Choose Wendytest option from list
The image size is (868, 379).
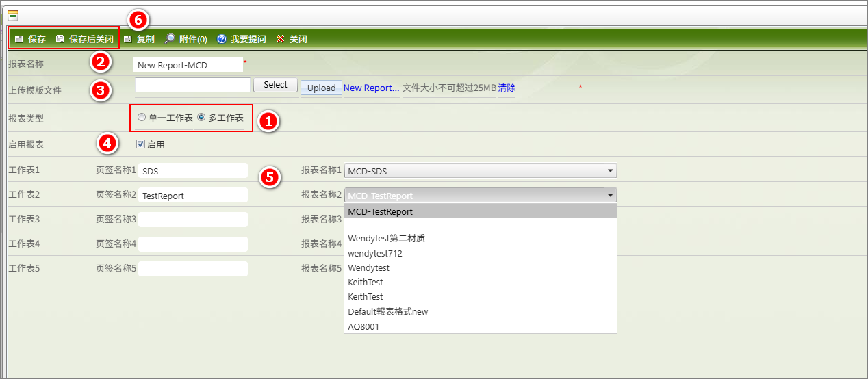(481, 267)
